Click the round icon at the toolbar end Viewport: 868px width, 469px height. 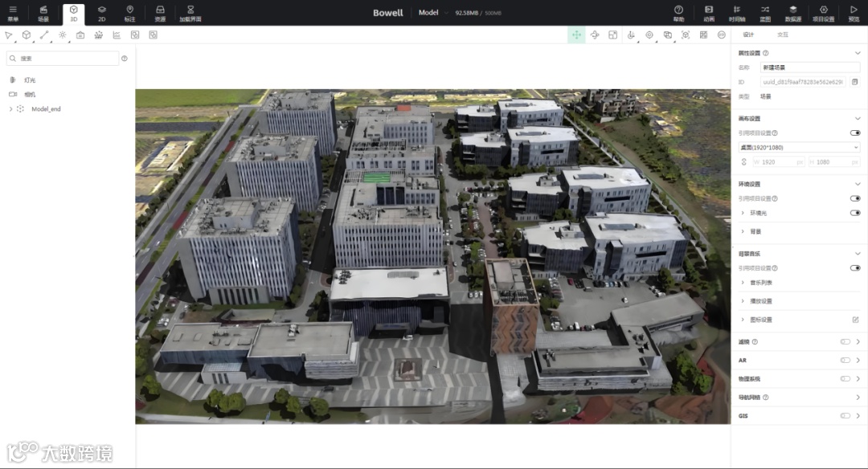click(721, 35)
